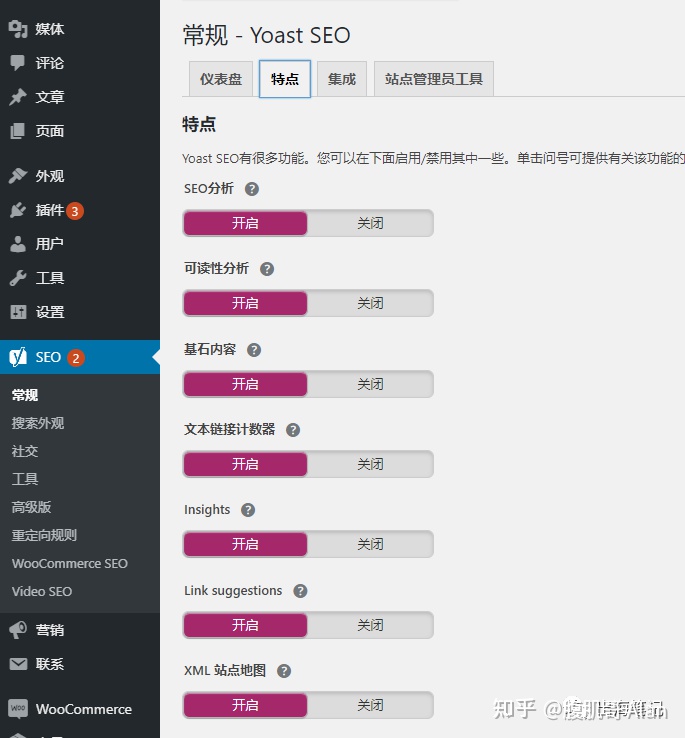Viewport: 685px width, 738px height.
Task: Turn off 基石内容 via 关闭
Action: pos(370,384)
